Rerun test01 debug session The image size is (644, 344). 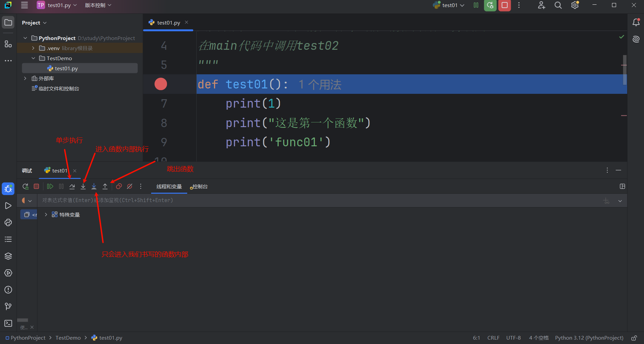pyautogui.click(x=26, y=186)
